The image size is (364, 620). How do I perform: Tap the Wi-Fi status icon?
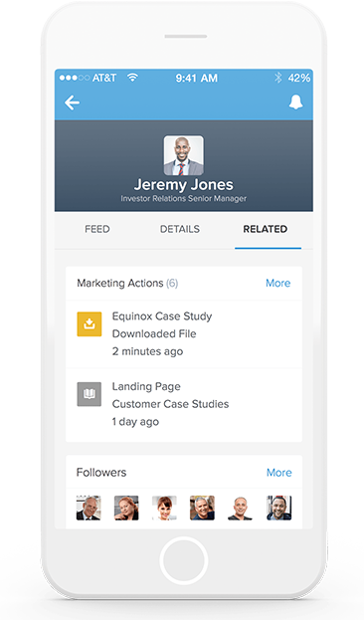click(x=132, y=78)
